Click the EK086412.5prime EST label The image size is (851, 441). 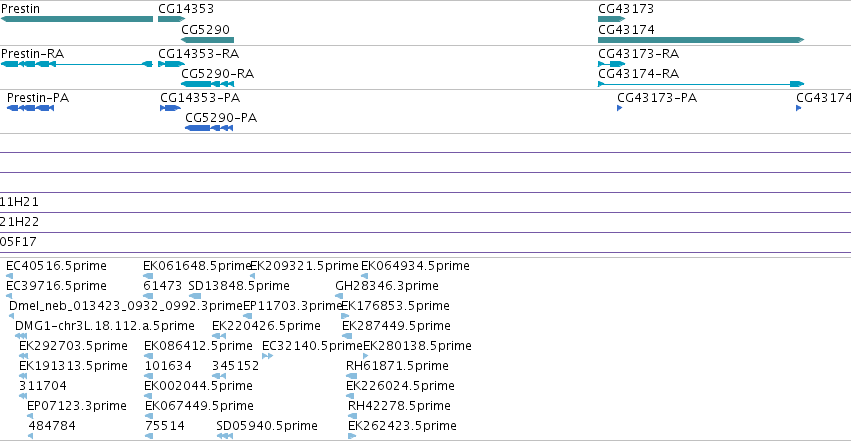pos(199,346)
